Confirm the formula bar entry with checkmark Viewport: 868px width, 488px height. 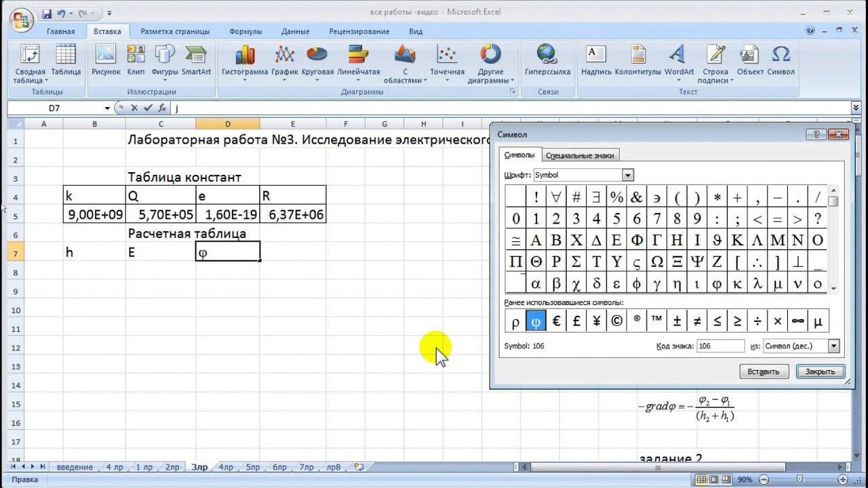click(x=148, y=108)
